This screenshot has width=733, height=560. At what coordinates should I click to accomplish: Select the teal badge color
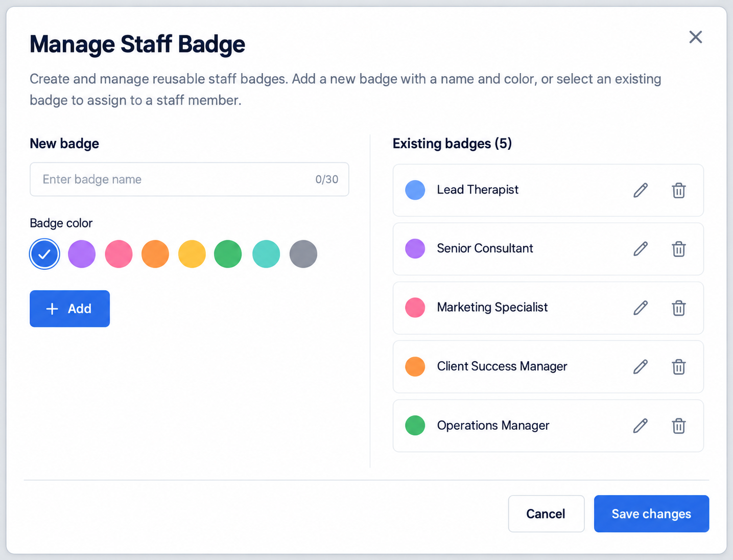tap(266, 254)
